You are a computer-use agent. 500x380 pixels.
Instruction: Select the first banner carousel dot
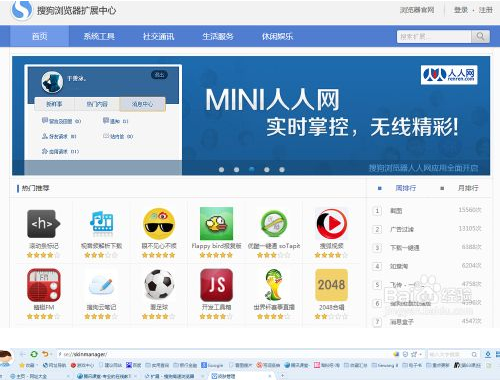click(221, 170)
